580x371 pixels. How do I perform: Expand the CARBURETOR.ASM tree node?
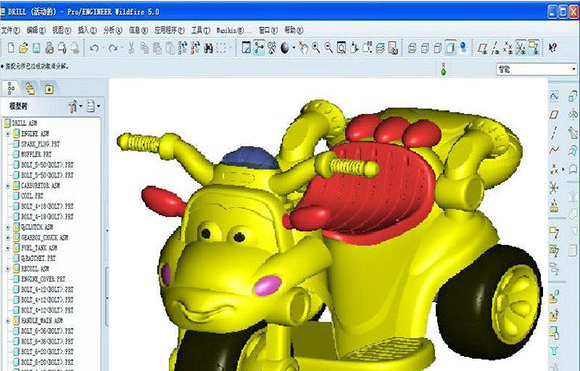pyautogui.click(x=7, y=186)
